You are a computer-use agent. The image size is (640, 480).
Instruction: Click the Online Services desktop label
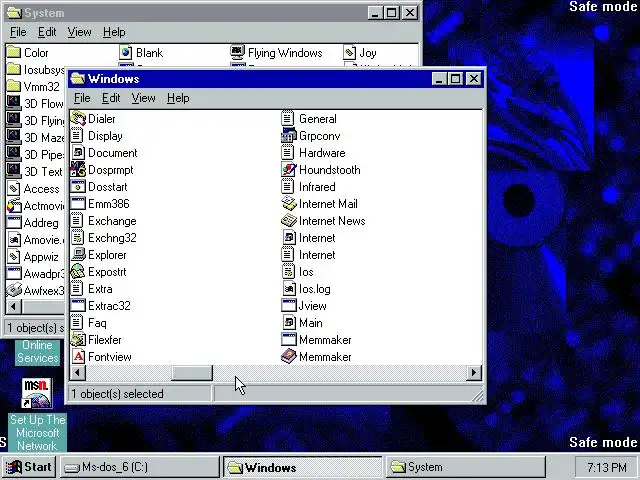38,351
